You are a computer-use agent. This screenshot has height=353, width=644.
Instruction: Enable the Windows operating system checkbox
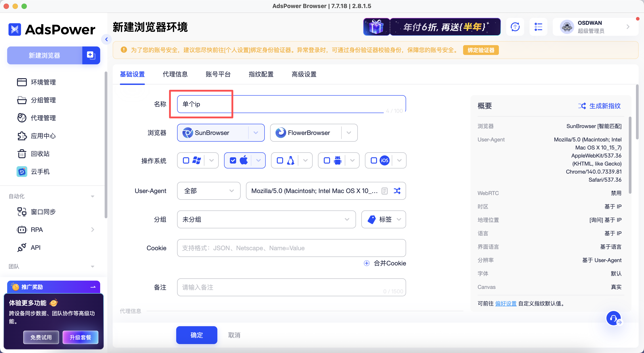(186, 160)
